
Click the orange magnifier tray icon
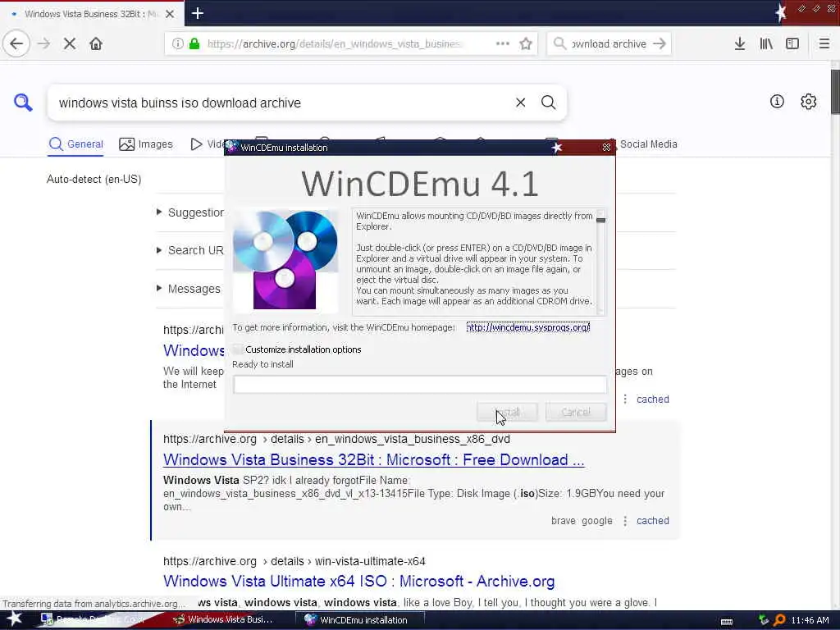(x=779, y=620)
